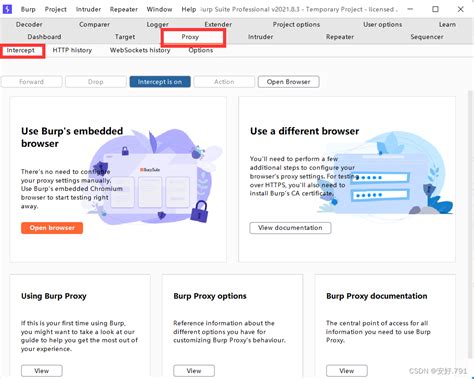The height and width of the screenshot is (379, 474).
Task: Click View under Burp Proxy documentation
Action: pyautogui.click(x=347, y=371)
